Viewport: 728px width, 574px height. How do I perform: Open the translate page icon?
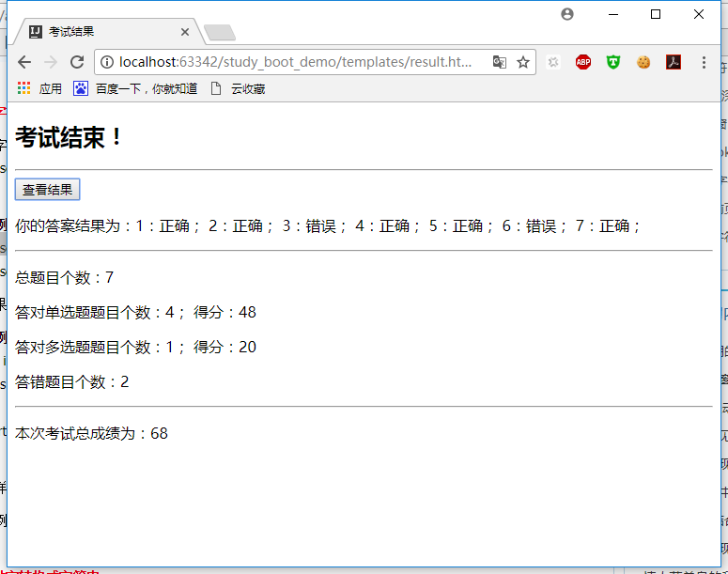coord(500,62)
